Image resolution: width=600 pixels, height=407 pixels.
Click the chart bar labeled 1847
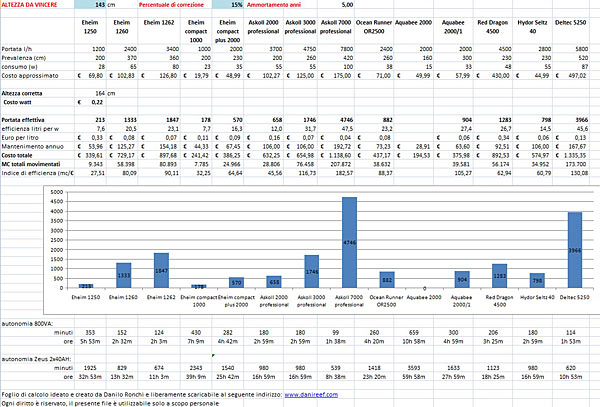coord(161,270)
